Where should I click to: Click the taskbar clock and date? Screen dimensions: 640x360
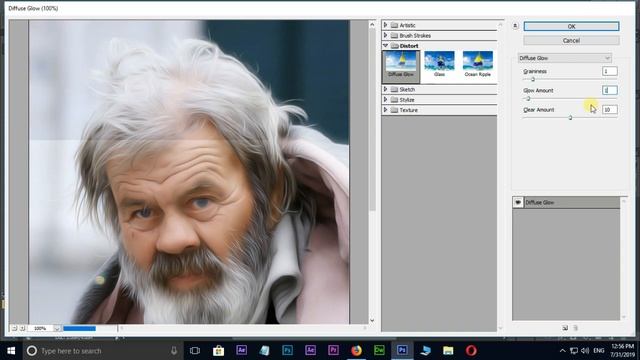tap(622, 351)
